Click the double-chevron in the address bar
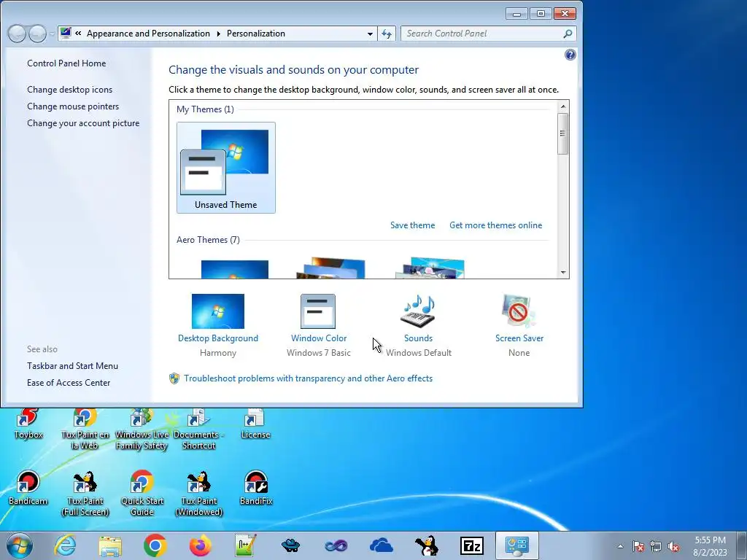Image resolution: width=747 pixels, height=560 pixels. tap(78, 34)
